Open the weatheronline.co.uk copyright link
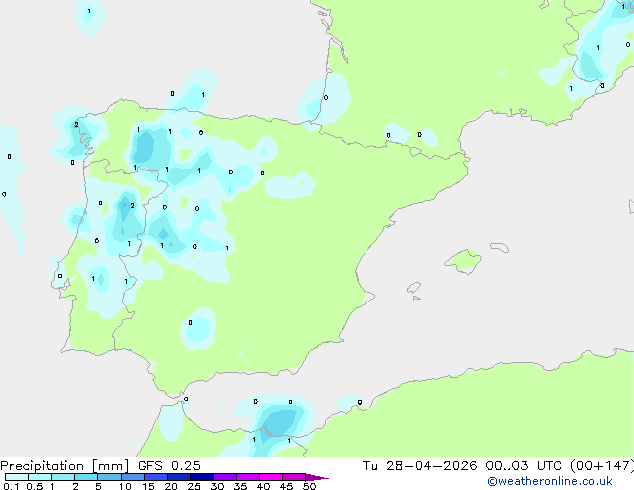Viewport: 634px width, 490px height. (x=550, y=481)
